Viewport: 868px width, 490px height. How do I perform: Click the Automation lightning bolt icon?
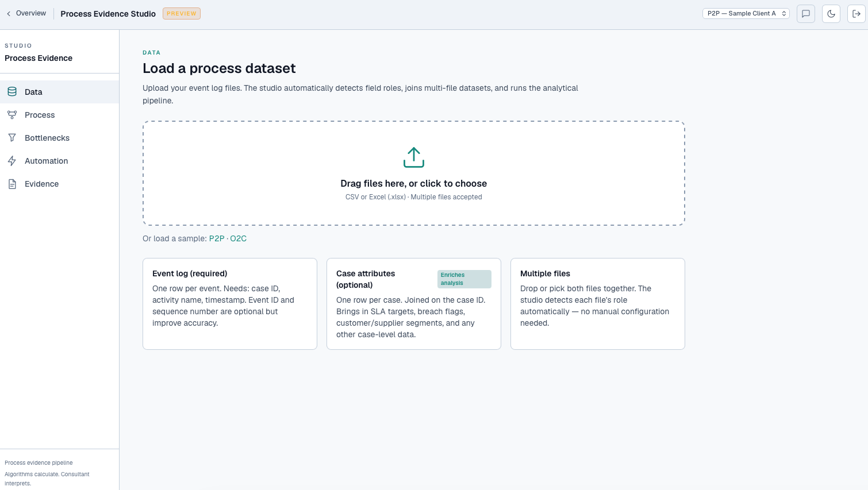(12, 161)
